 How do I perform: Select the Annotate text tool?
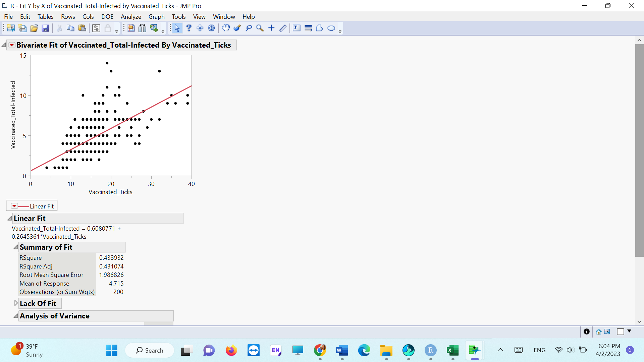(x=297, y=28)
